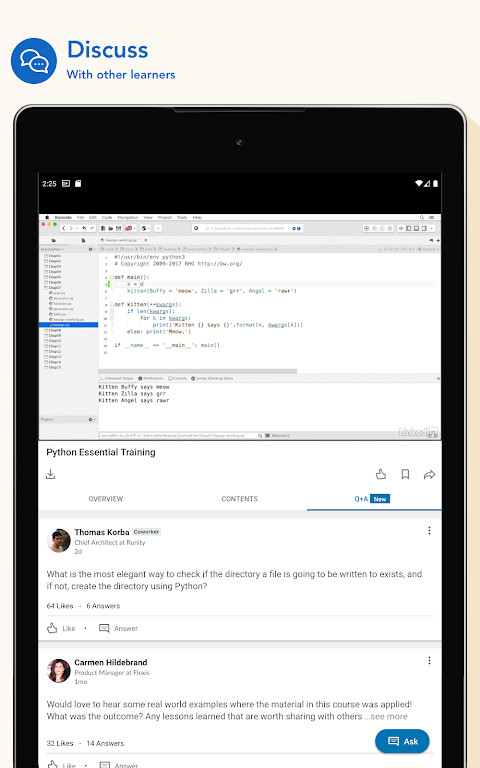Viewport: 480px width, 768px height.
Task: Tap the Wi-Fi status icon
Action: point(419,184)
